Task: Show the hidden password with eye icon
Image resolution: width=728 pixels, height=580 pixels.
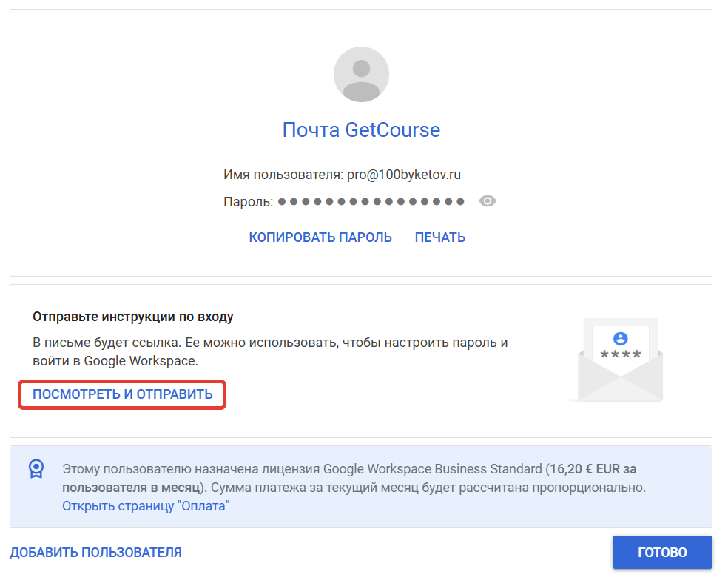Action: coord(487,201)
